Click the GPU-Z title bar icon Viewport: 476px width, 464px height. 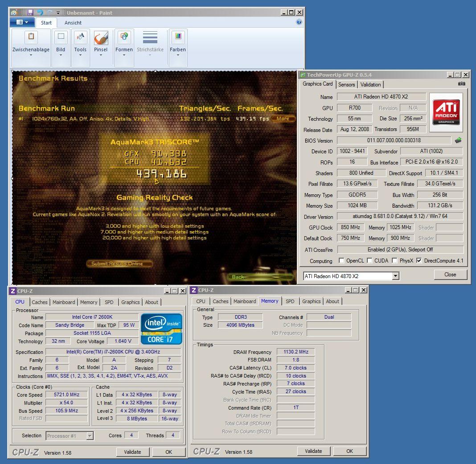click(x=302, y=75)
